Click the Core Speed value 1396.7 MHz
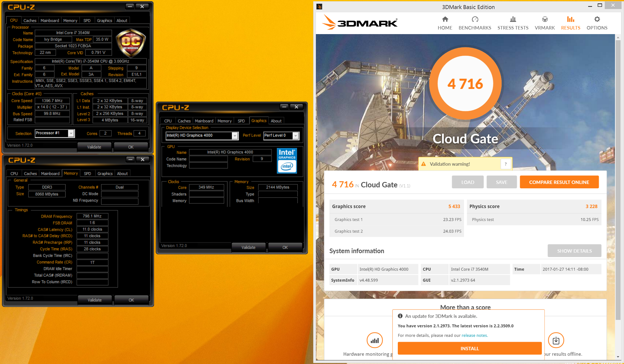The width and height of the screenshot is (624, 364). point(52,101)
